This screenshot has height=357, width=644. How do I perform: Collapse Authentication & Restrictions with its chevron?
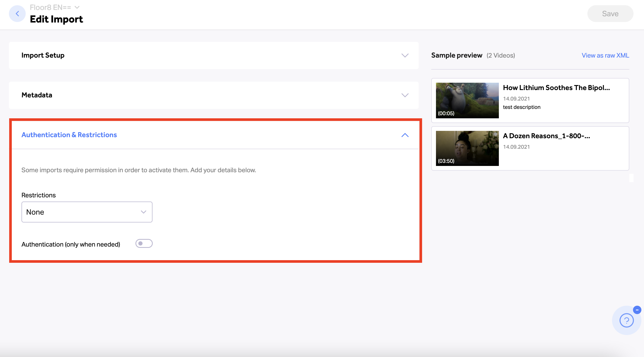pyautogui.click(x=405, y=135)
